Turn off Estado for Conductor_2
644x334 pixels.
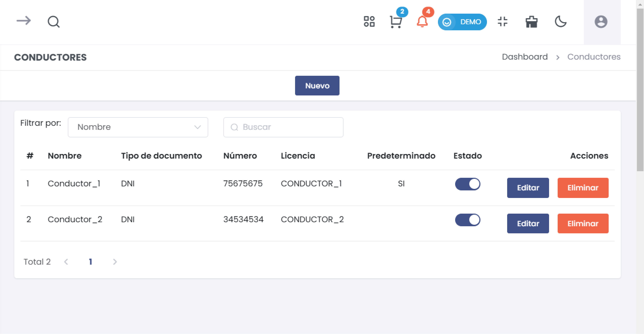click(x=467, y=220)
